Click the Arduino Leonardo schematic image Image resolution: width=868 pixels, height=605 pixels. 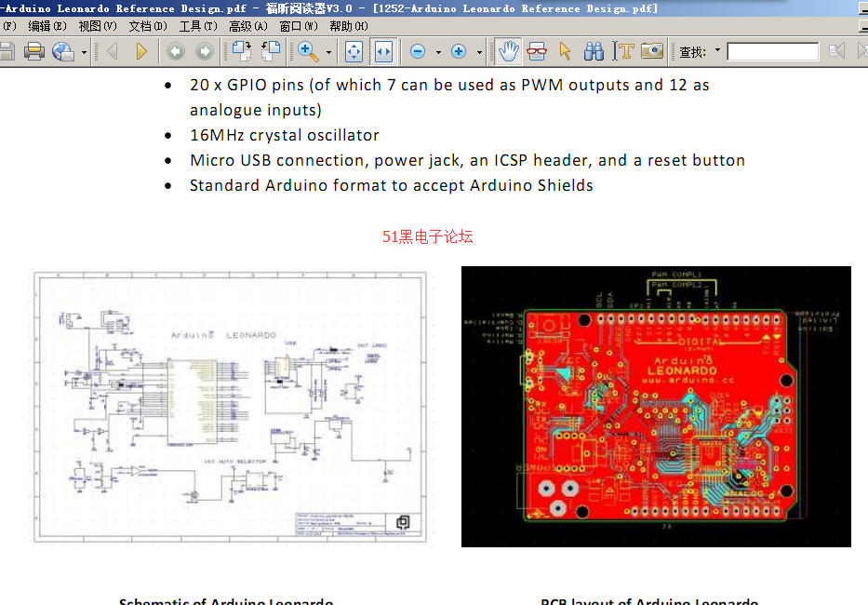click(x=231, y=406)
